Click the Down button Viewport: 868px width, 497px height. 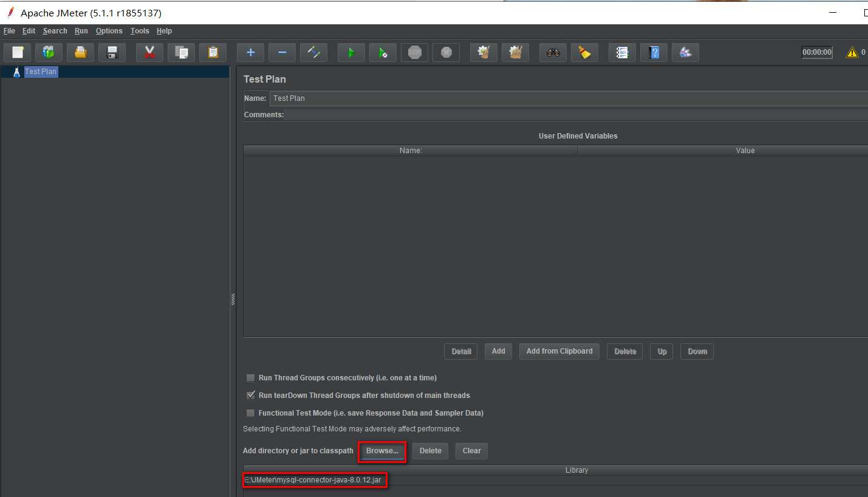tap(697, 351)
